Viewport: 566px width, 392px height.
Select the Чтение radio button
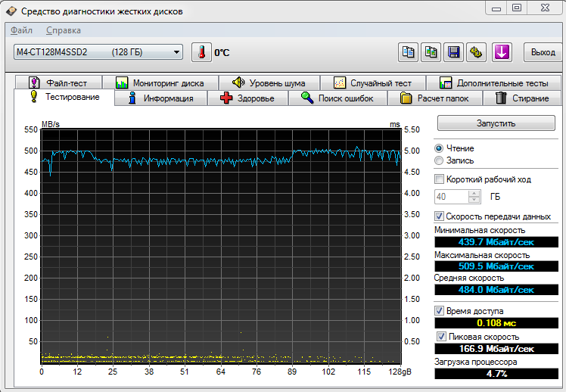(439, 148)
